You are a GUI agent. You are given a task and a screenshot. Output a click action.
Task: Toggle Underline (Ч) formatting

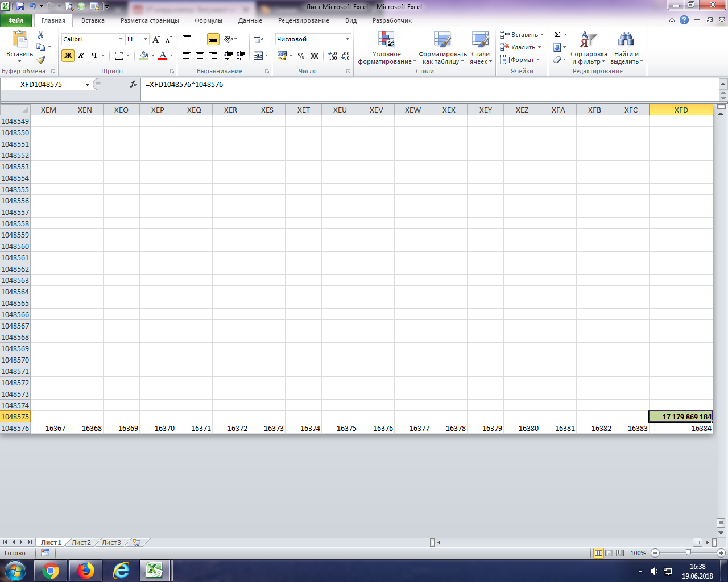(94, 56)
